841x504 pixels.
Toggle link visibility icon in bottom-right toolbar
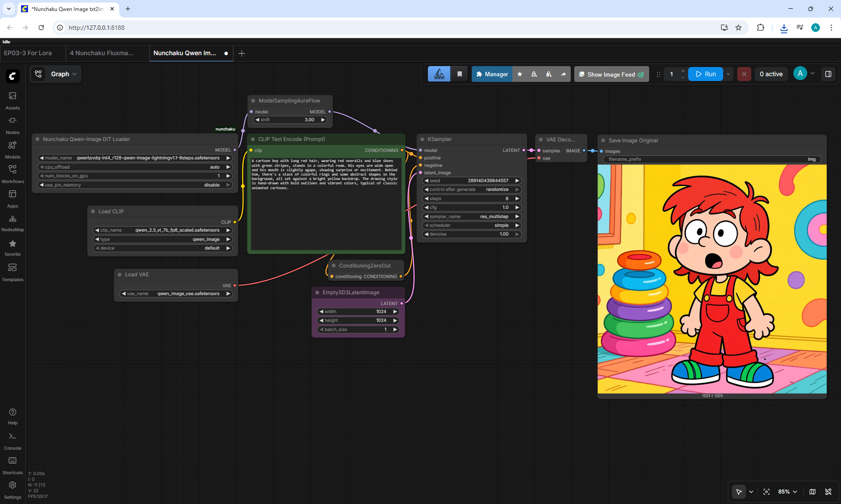(x=828, y=492)
